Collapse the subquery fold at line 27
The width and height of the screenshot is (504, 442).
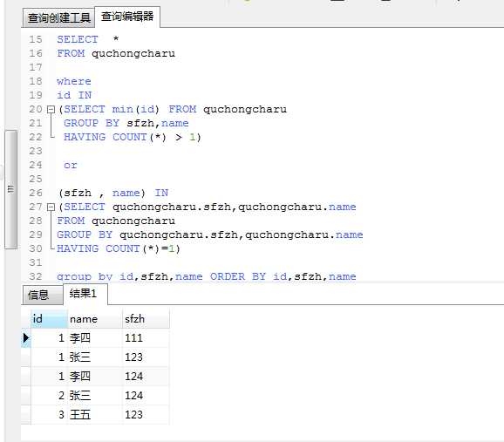point(51,207)
